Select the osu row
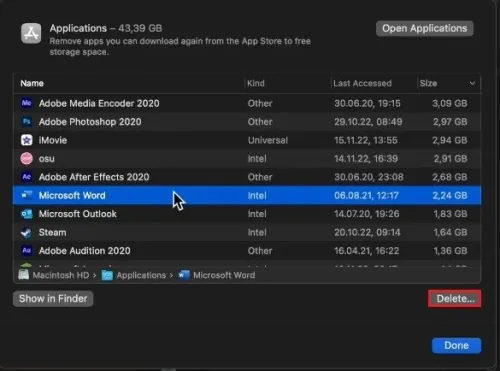Image resolution: width=500 pixels, height=371 pixels. 247,159
